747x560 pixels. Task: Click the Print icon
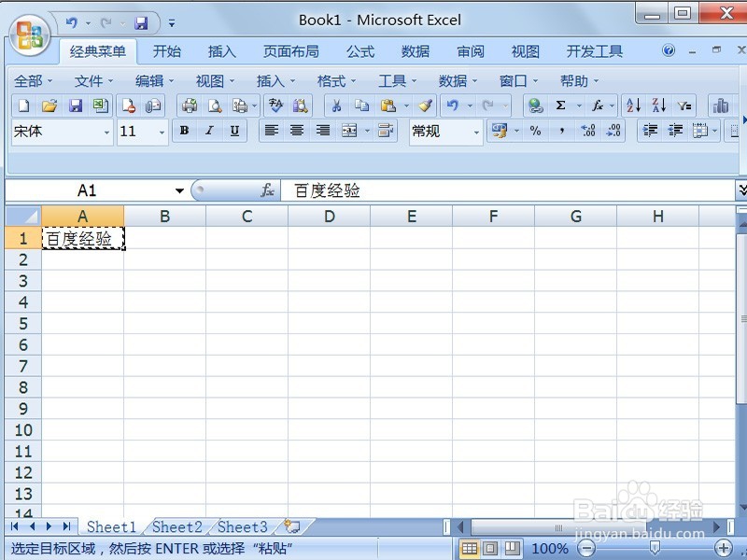coord(190,105)
